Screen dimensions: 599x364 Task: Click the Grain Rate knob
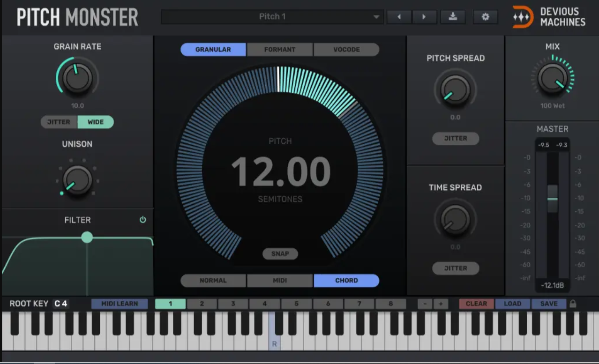[77, 78]
